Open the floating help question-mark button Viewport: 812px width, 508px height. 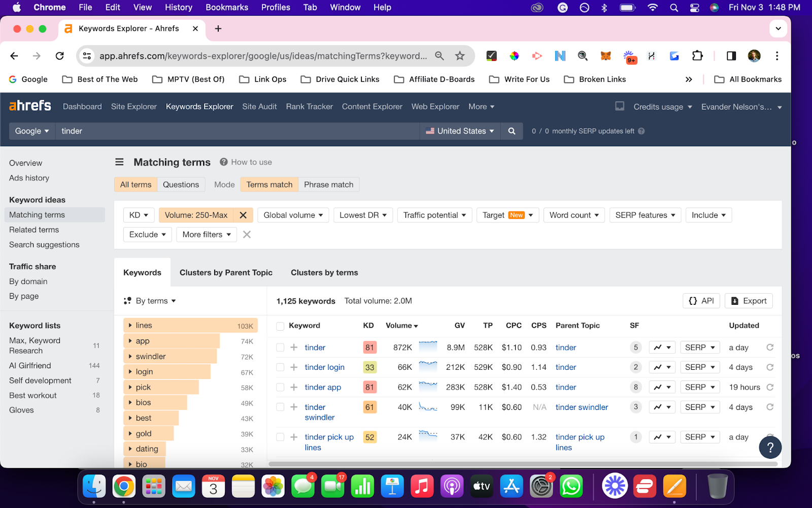770,448
